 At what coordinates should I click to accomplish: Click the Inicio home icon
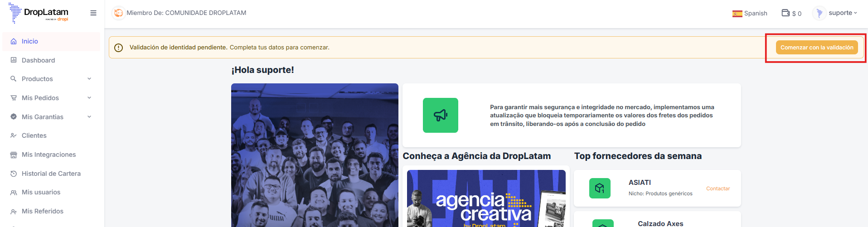point(14,41)
